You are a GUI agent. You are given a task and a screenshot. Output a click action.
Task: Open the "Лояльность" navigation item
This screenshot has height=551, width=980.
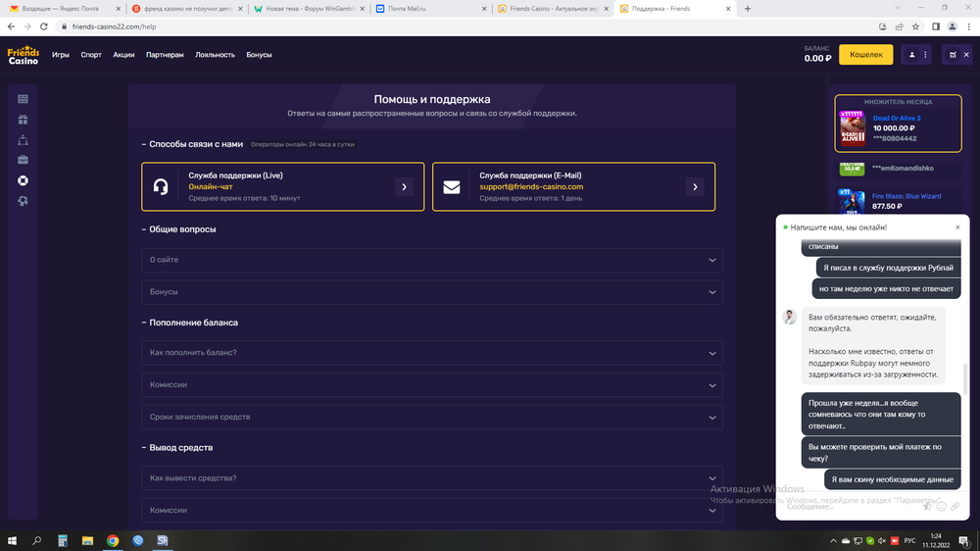point(215,55)
